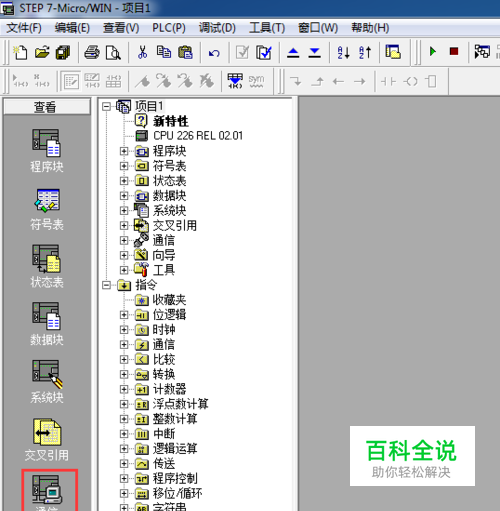Open a project with the folder icon
Viewport: 500px width, 511px height.
pos(42,52)
